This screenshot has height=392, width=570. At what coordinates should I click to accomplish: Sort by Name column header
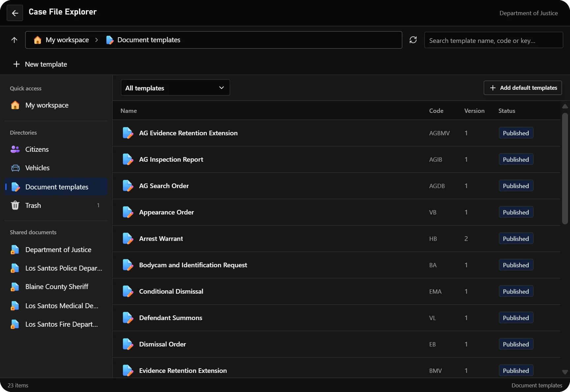click(129, 111)
